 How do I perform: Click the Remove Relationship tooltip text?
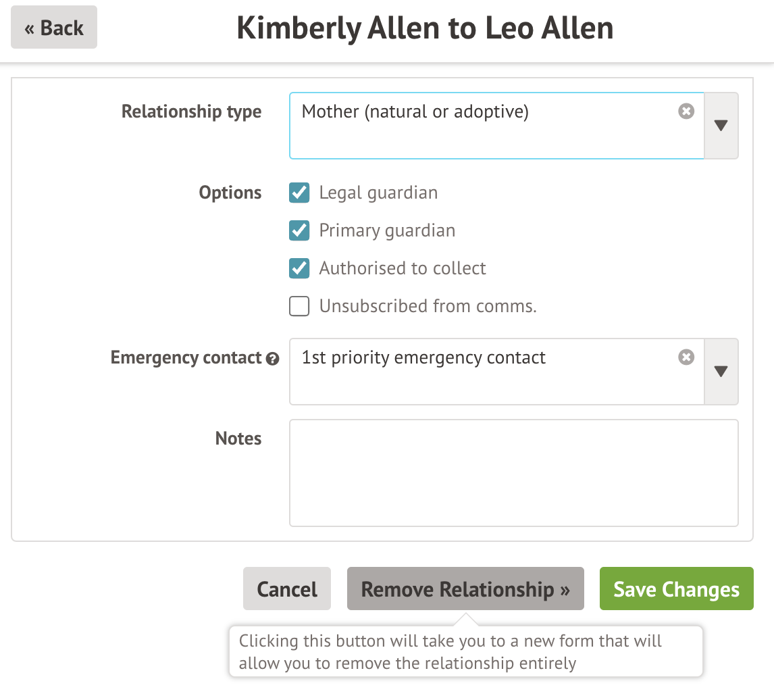pyautogui.click(x=450, y=651)
